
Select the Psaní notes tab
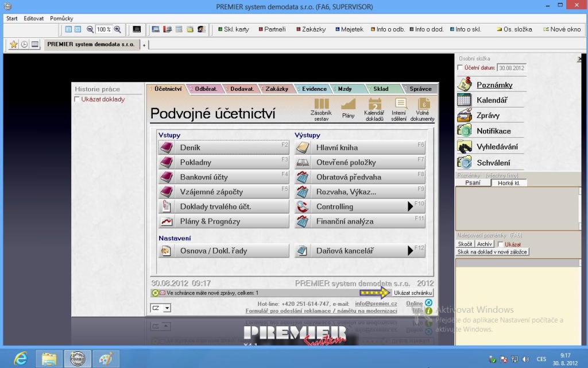[473, 183]
